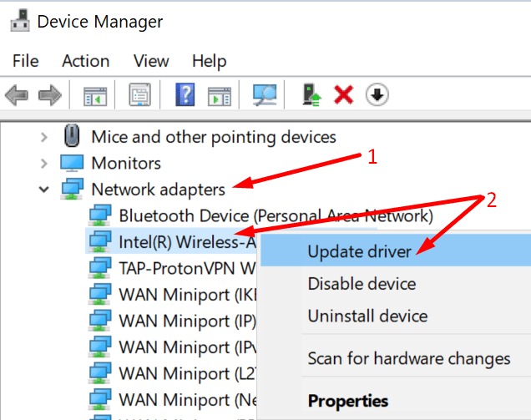Expand the Monitors category chevron
The image size is (531, 420).
tap(44, 164)
